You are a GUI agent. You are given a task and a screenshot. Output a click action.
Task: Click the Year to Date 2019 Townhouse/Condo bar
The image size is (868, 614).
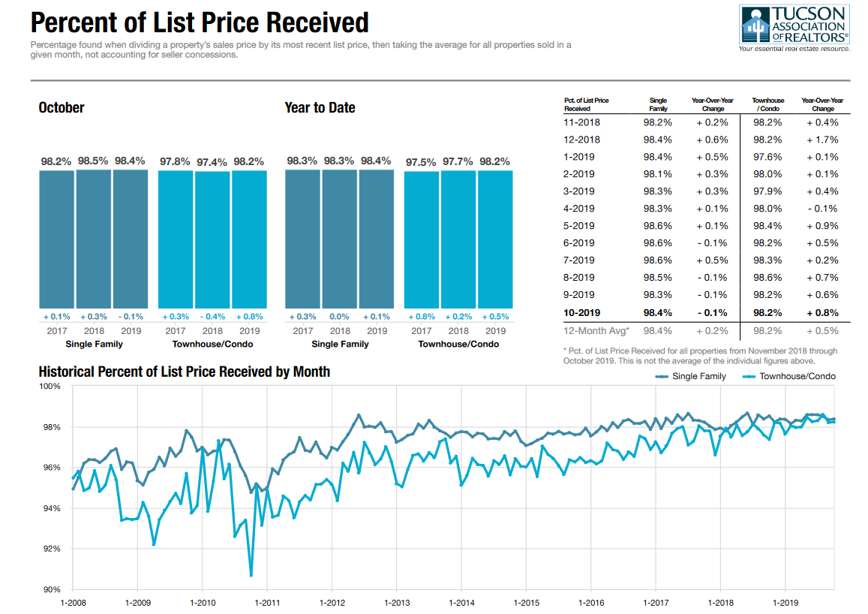[x=495, y=239]
